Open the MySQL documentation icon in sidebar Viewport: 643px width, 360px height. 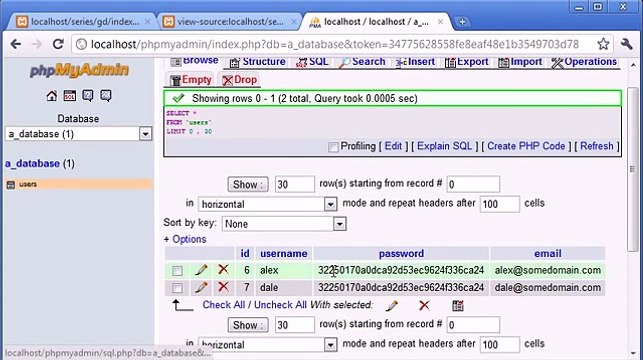[x=106, y=96]
